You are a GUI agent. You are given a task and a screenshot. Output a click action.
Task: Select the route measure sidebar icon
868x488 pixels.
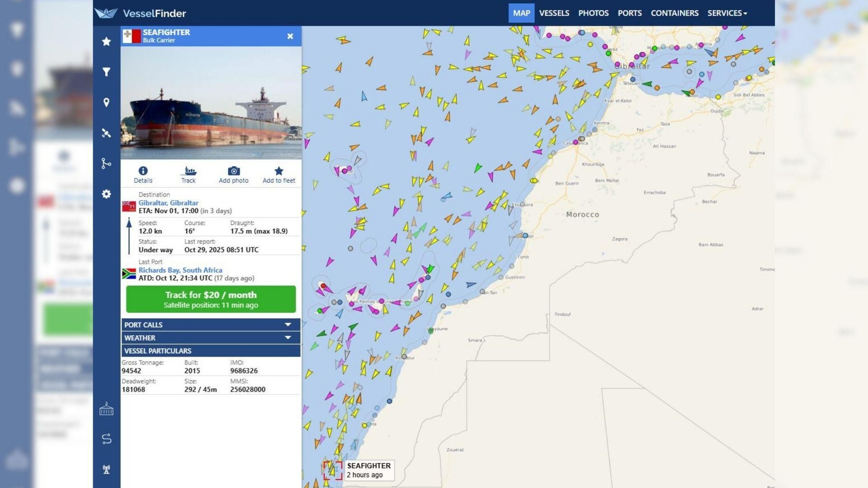click(x=106, y=163)
